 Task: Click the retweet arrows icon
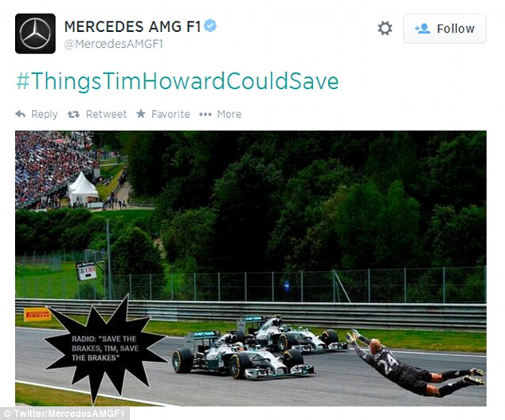tap(73, 114)
